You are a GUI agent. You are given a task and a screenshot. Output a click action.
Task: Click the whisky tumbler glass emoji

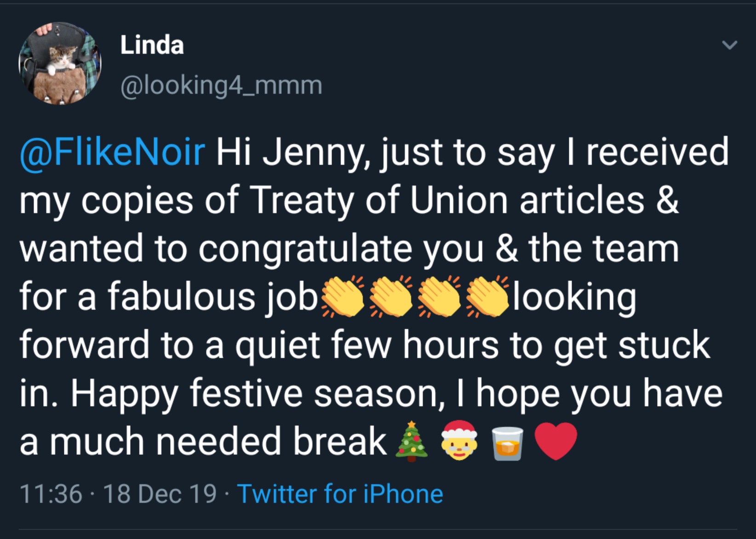(508, 442)
